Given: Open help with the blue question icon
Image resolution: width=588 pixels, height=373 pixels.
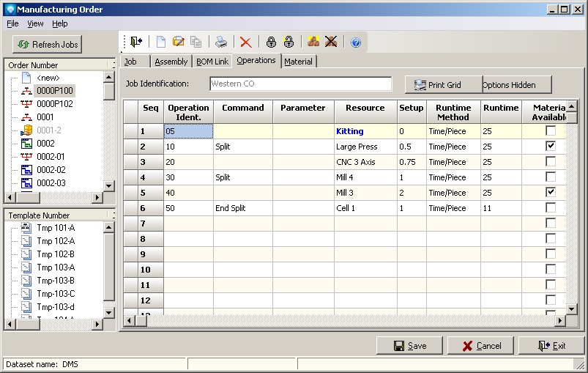Looking at the screenshot, I should point(356,43).
